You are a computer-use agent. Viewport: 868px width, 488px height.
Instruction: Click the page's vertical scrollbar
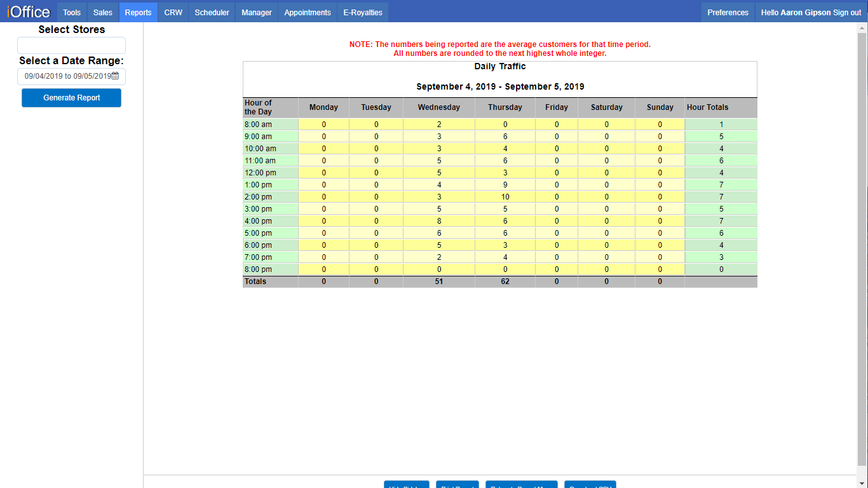click(x=862, y=248)
